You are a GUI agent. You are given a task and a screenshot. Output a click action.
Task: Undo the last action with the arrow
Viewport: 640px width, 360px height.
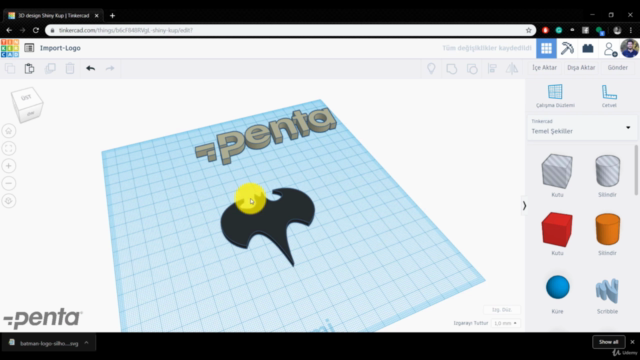pos(90,68)
